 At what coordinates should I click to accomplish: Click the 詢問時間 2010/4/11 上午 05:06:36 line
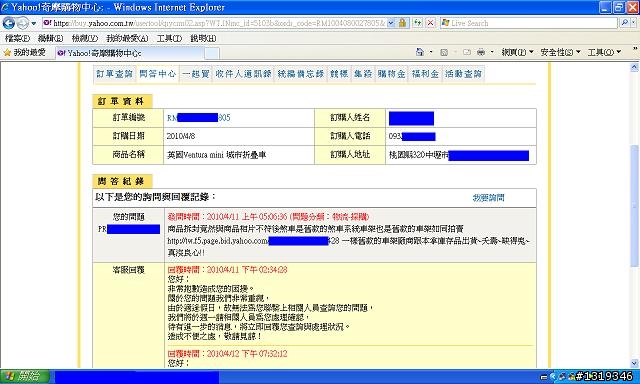pyautogui.click(x=268, y=217)
